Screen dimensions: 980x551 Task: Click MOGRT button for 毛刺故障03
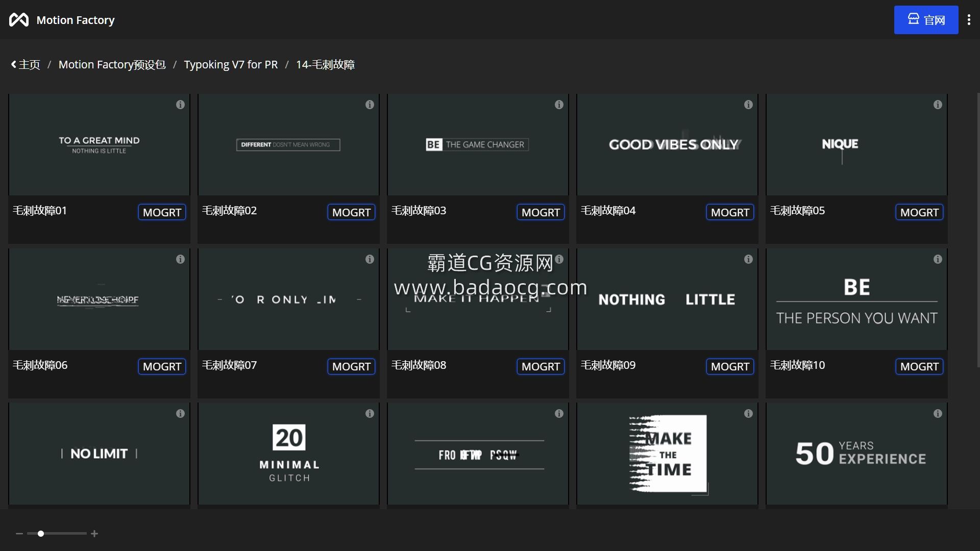coord(541,212)
